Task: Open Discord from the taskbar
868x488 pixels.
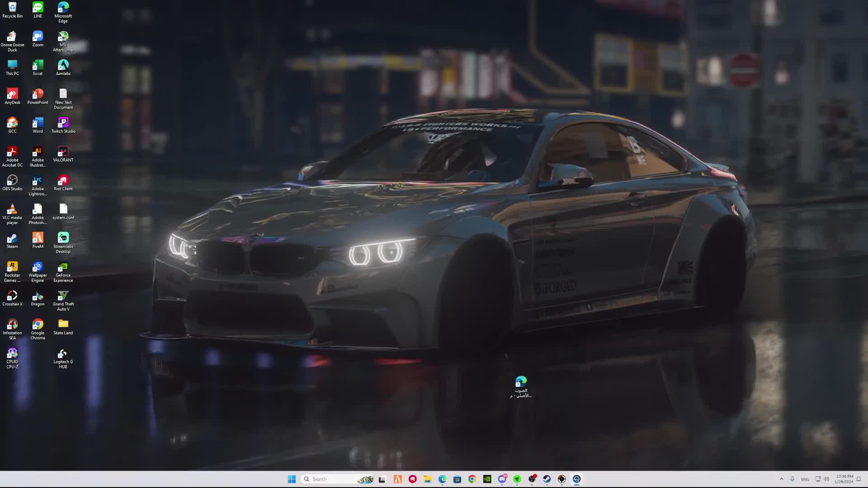Action: [502, 479]
